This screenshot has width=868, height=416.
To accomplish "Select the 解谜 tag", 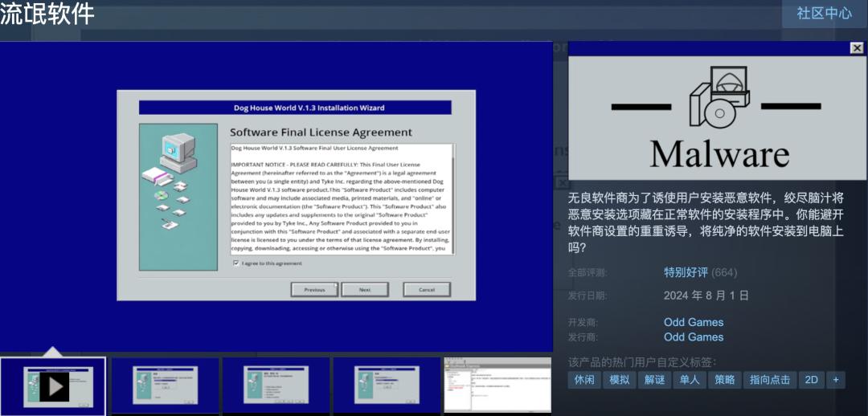I will (654, 380).
